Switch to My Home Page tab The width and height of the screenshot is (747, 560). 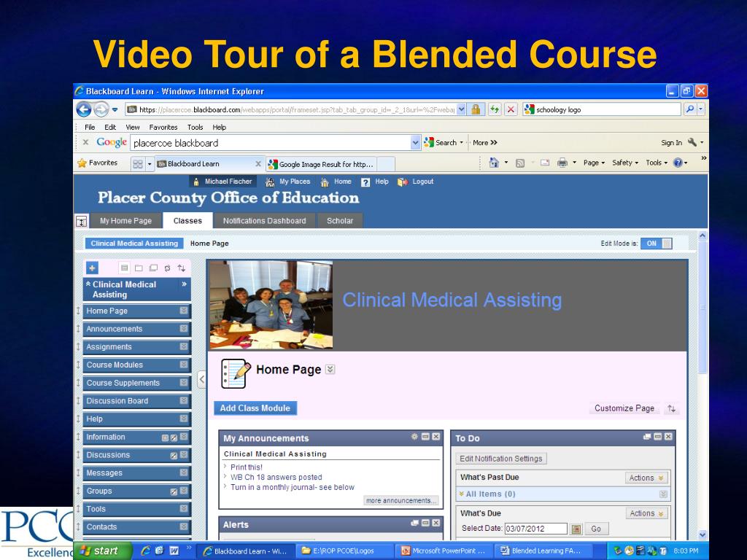click(x=125, y=221)
